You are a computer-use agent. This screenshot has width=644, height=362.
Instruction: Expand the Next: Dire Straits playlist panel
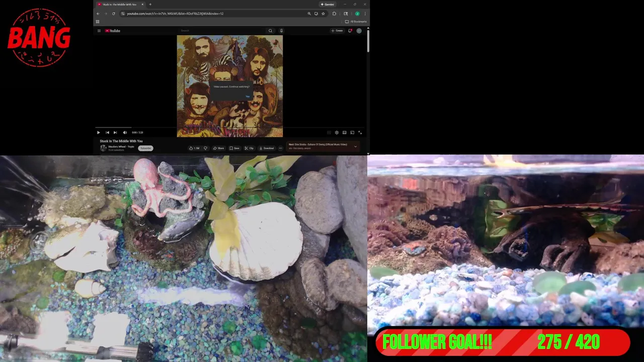[355, 146]
